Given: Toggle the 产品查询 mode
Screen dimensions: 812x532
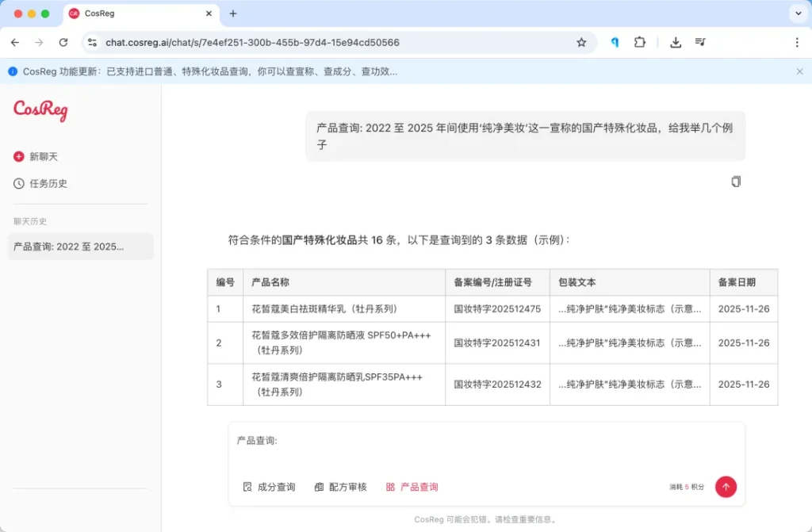Looking at the screenshot, I should pos(412,487).
